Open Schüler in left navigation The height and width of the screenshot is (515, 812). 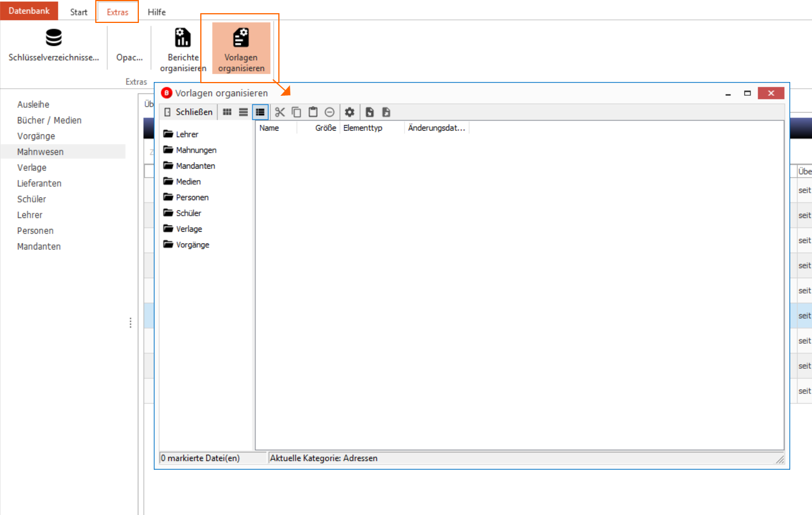coord(32,199)
